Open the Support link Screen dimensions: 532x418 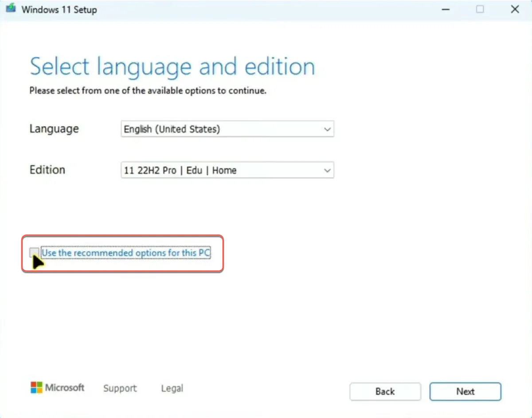[119, 388]
